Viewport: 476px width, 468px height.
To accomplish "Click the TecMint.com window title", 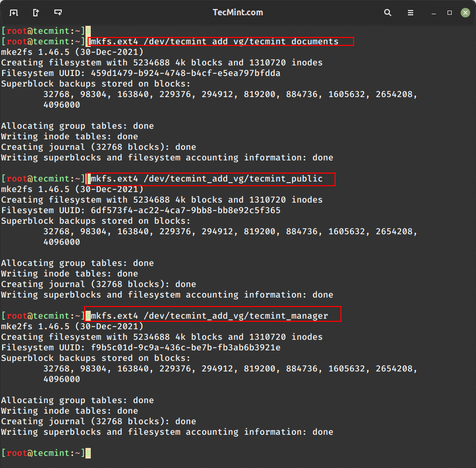I will 237,12.
